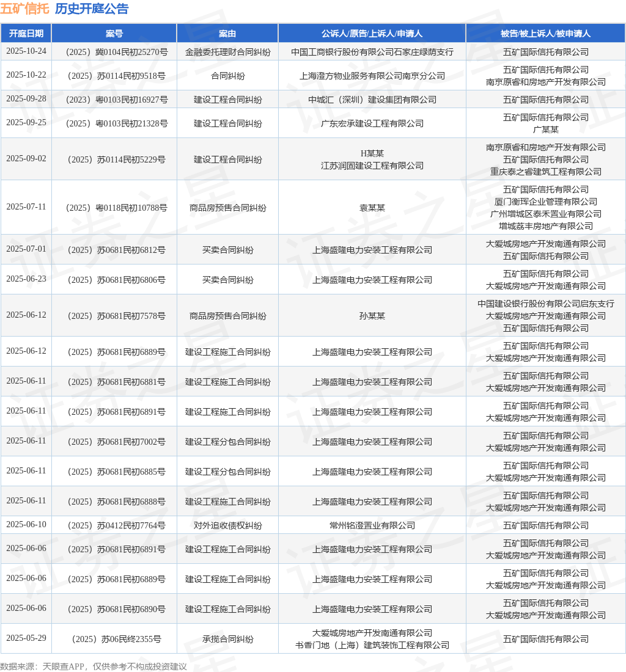Select date cell 2025-06-10
The image size is (626, 672).
point(26,525)
